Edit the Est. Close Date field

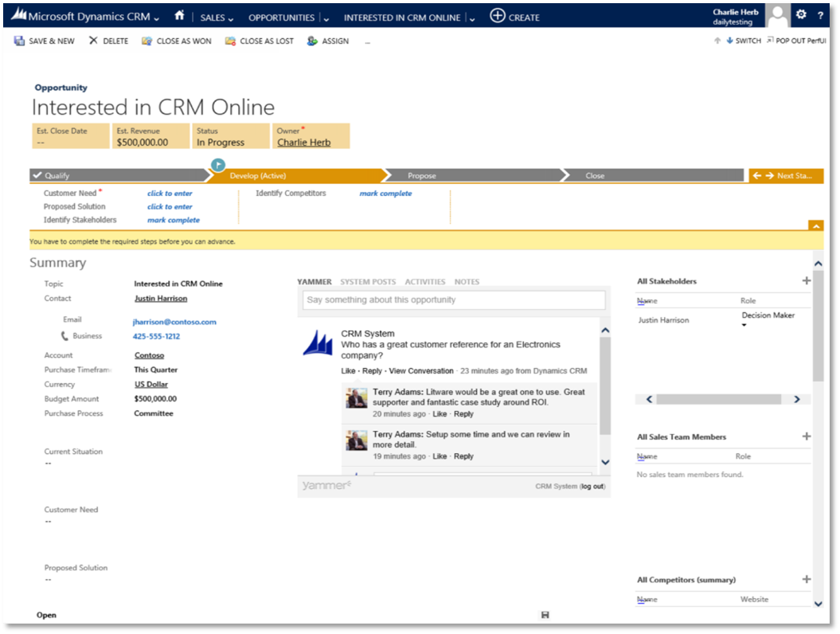pos(70,136)
